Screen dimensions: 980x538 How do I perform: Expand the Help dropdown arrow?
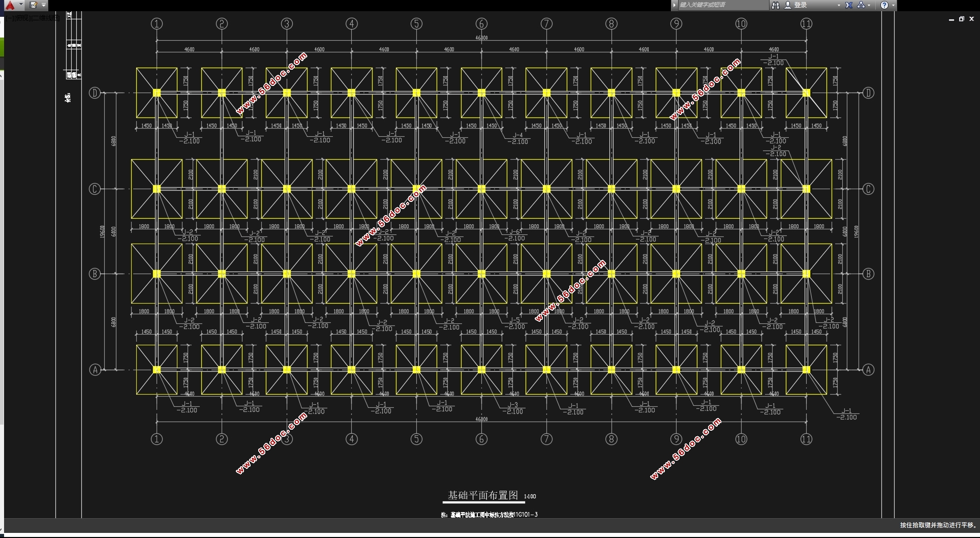(x=893, y=5)
